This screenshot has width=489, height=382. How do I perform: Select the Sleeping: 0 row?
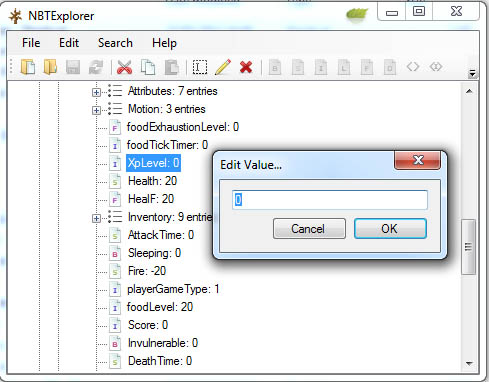pyautogui.click(x=154, y=253)
